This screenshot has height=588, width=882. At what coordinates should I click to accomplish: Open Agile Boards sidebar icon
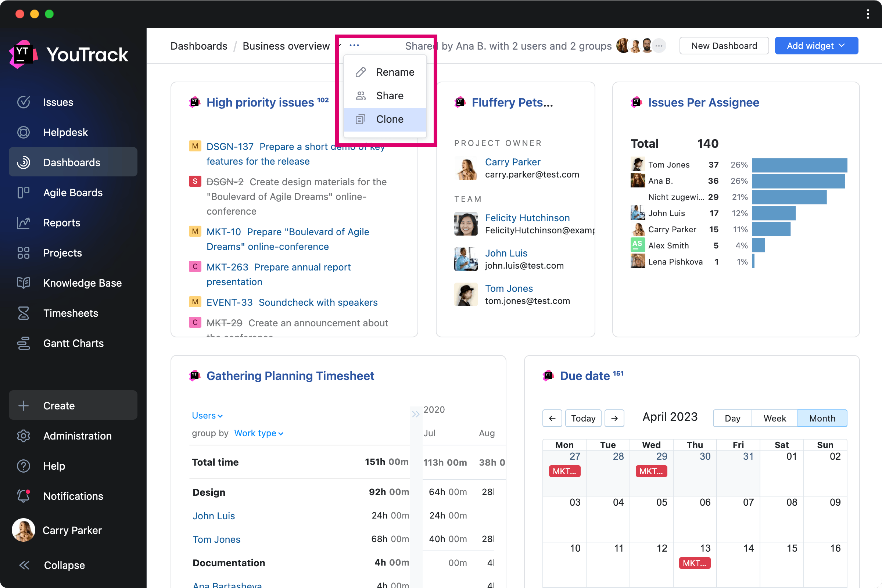coord(23,192)
